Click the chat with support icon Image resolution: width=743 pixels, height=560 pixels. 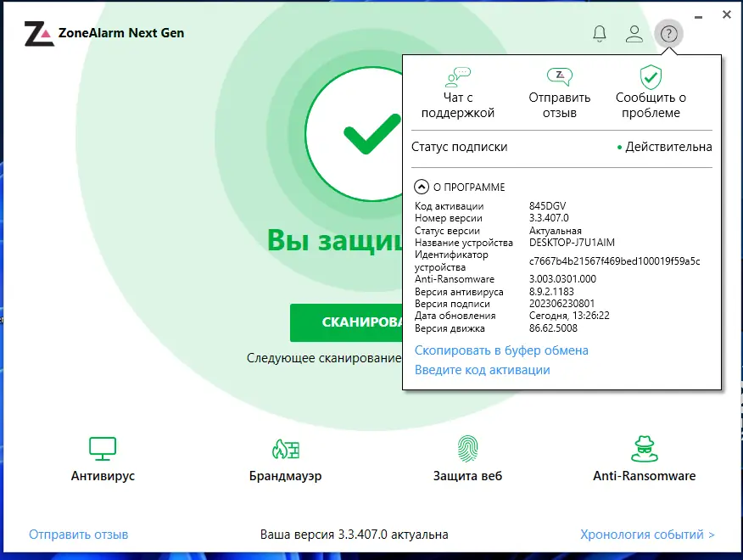[458, 77]
